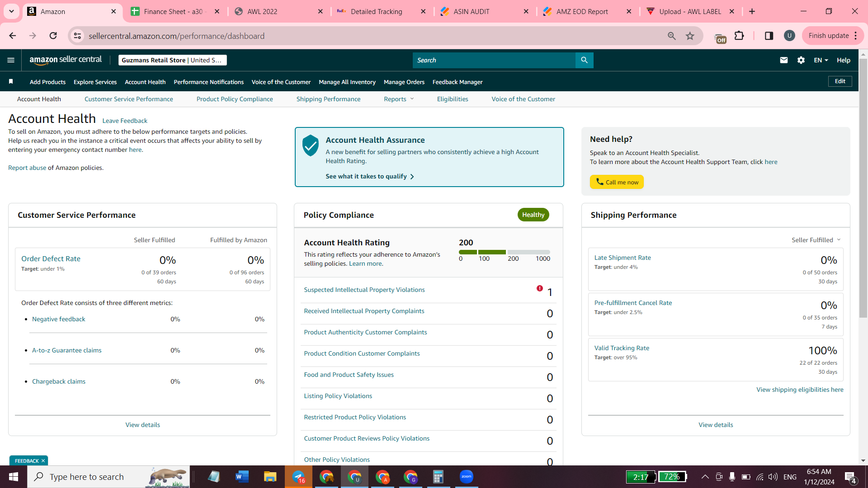868x488 pixels.
Task: Switch to the Detailed Tracking tab
Action: 381,11
